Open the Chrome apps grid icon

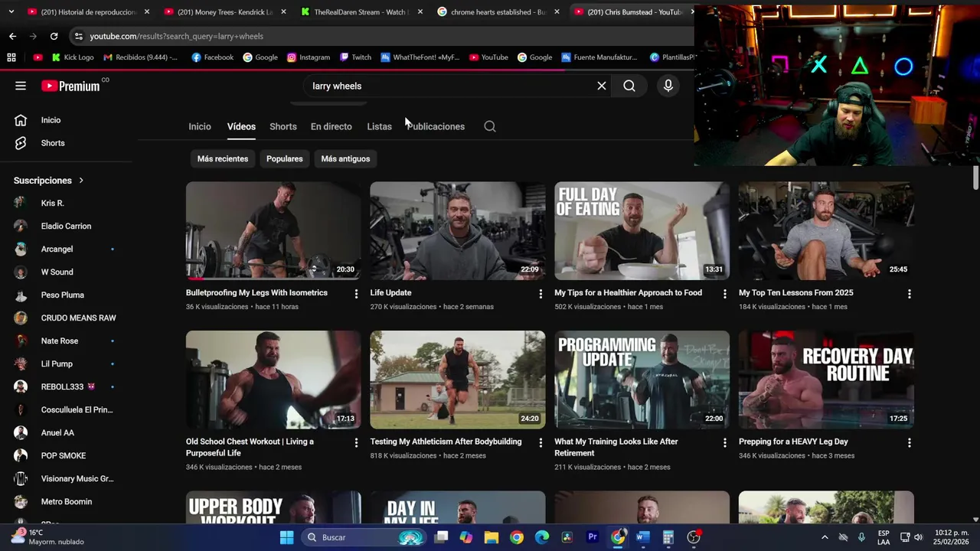tap(11, 57)
